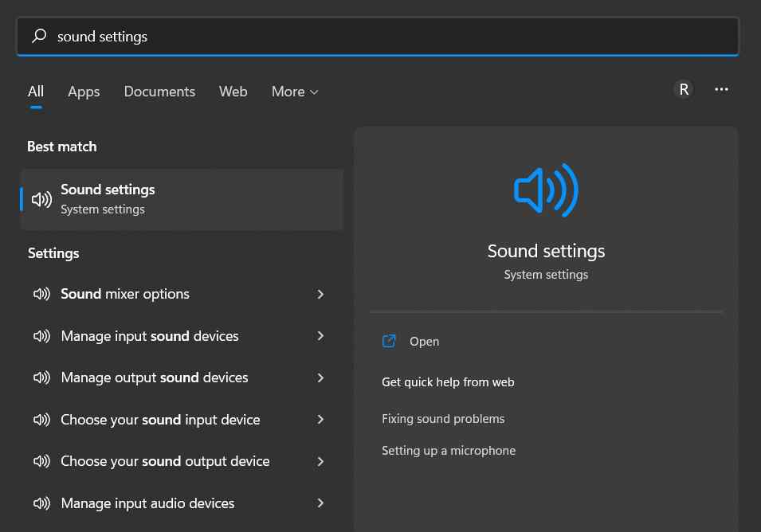Image resolution: width=761 pixels, height=532 pixels.
Task: Click the search box containing 'sound settings'
Action: point(378,37)
